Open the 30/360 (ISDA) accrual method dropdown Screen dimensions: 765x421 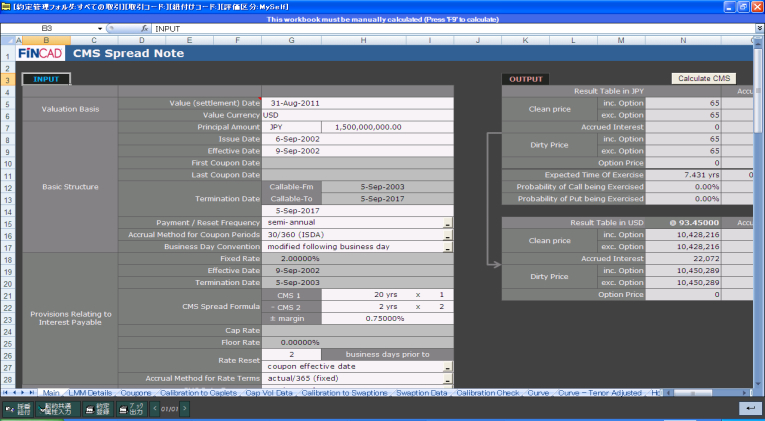[447, 235]
